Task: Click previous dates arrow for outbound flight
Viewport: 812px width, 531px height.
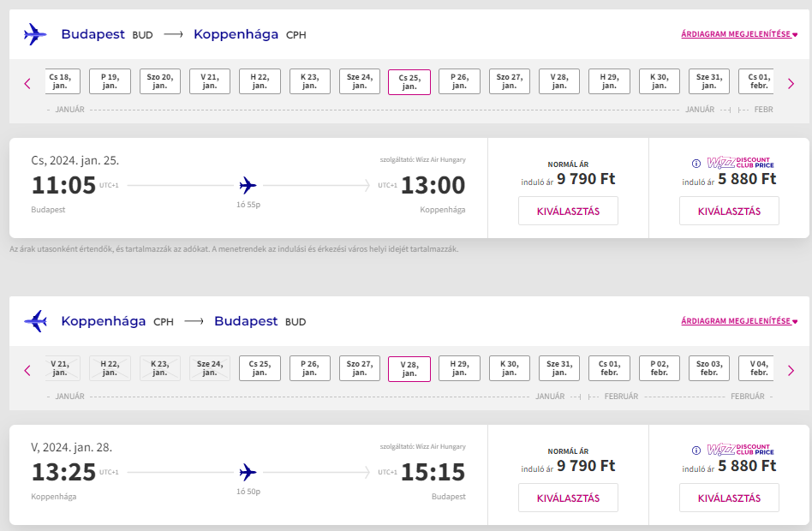Action: (x=27, y=83)
